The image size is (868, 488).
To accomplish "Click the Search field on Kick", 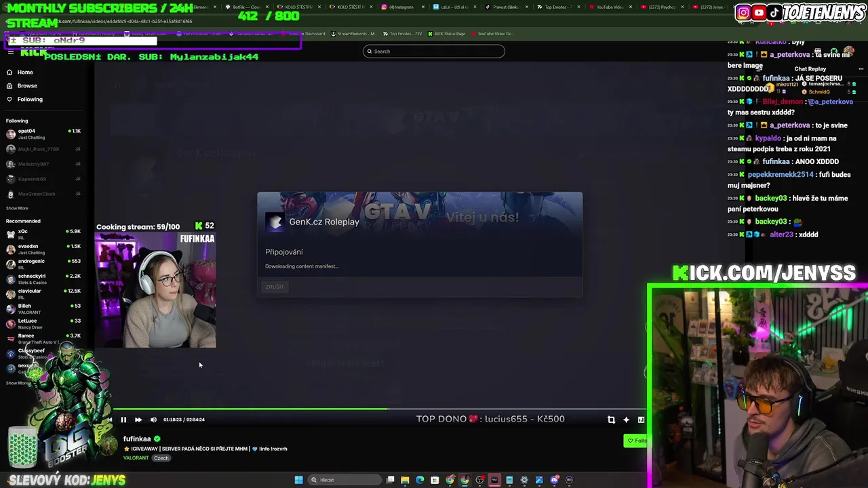I will pos(434,52).
